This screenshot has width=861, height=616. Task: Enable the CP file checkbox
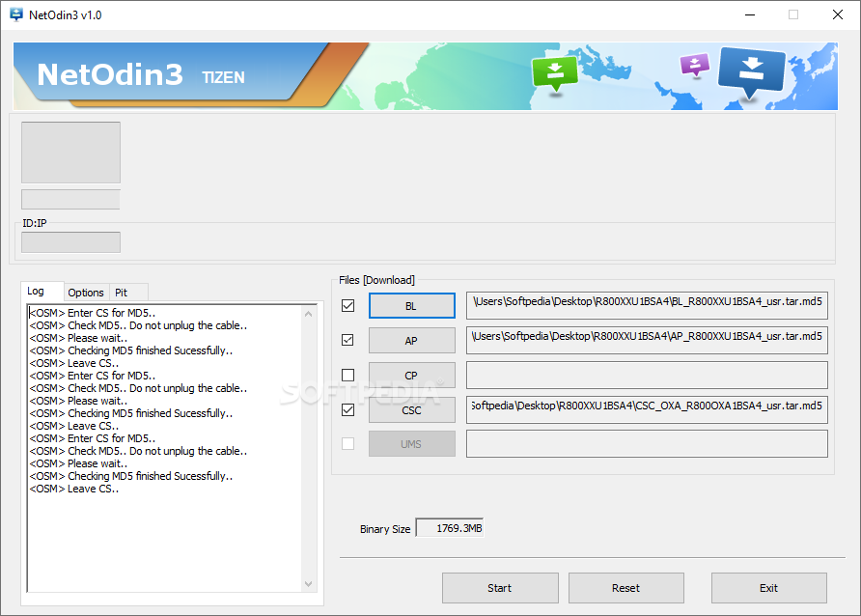click(x=347, y=375)
